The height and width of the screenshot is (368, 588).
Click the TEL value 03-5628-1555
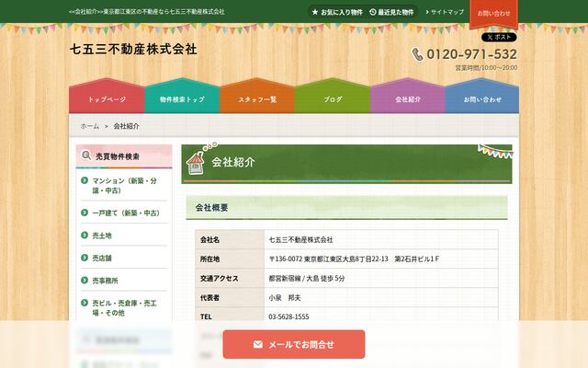(288, 316)
